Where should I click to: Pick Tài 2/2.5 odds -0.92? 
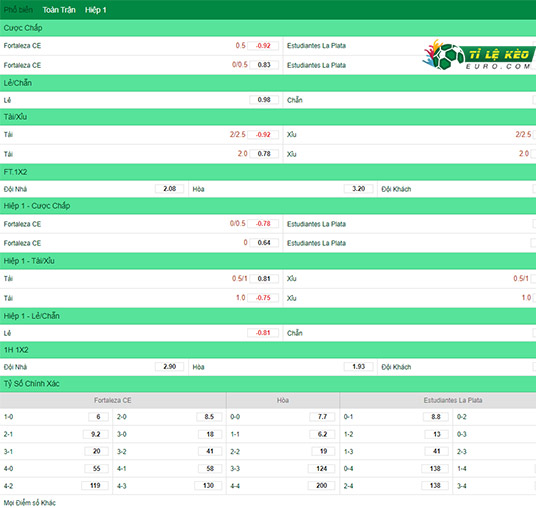point(263,134)
